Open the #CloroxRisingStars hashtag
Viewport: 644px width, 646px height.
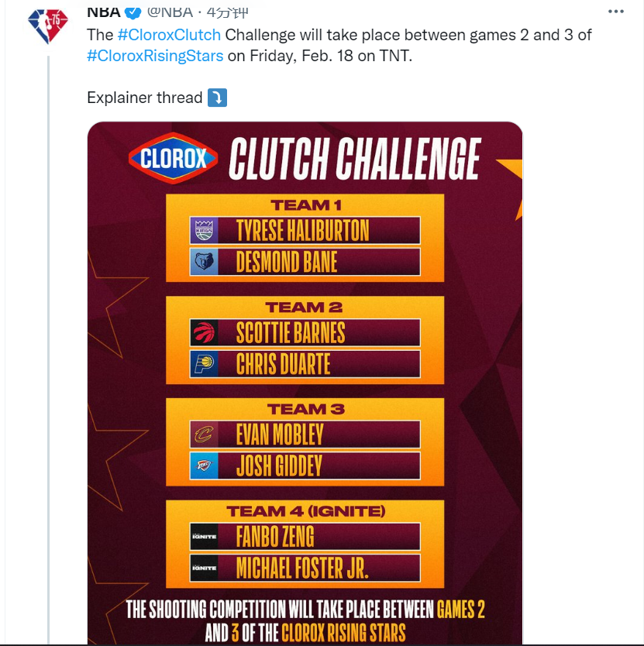pos(155,56)
